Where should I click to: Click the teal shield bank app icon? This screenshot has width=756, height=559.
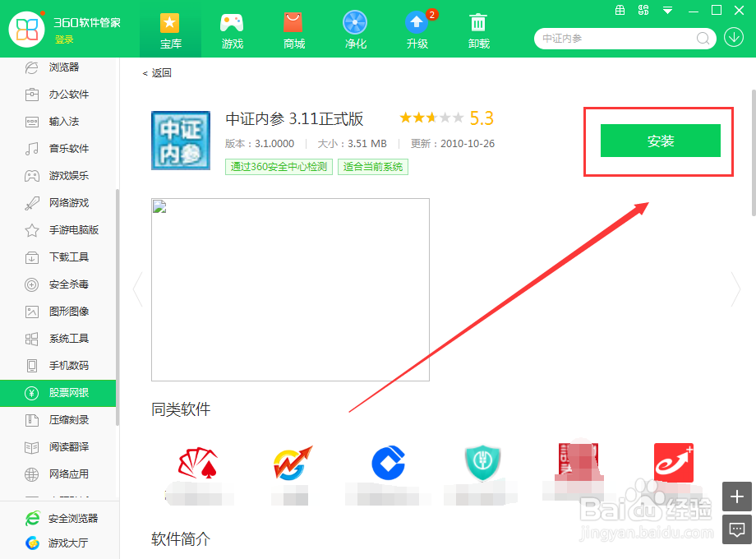[482, 463]
